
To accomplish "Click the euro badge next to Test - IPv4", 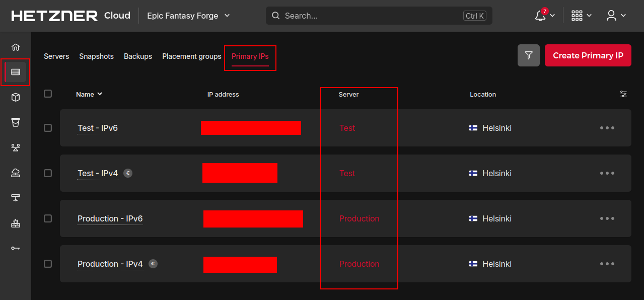I will [x=128, y=173].
